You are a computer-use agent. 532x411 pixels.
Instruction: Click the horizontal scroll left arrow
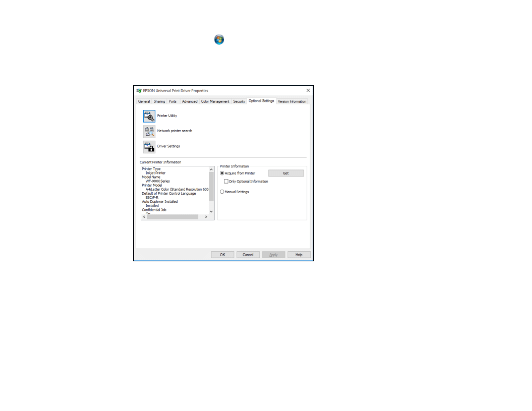pyautogui.click(x=144, y=217)
